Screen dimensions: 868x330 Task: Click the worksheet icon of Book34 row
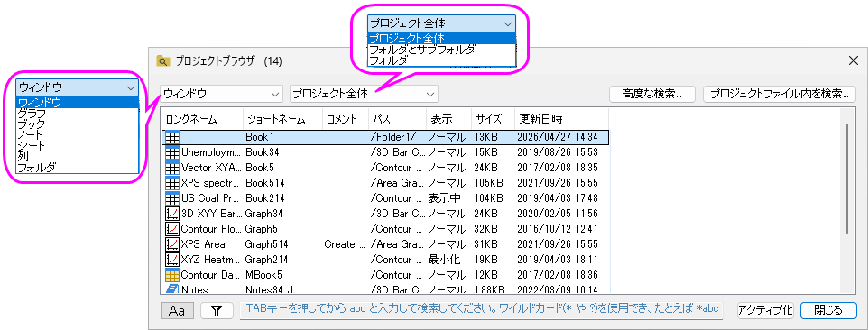172,152
